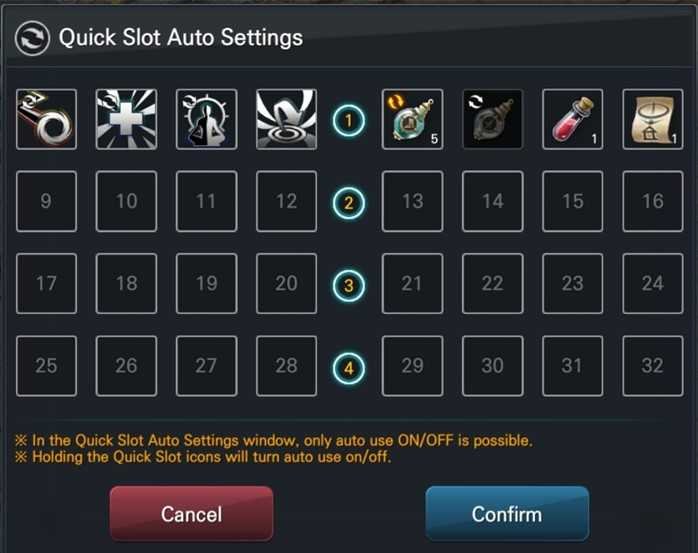This screenshot has height=553, width=698.
Task: Click empty quick slot number 9
Action: 46,201
